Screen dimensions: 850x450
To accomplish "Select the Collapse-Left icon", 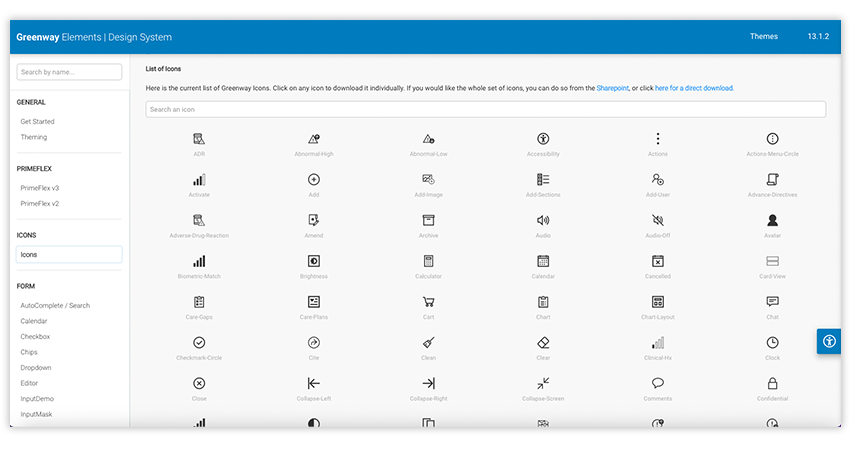I will coord(314,384).
